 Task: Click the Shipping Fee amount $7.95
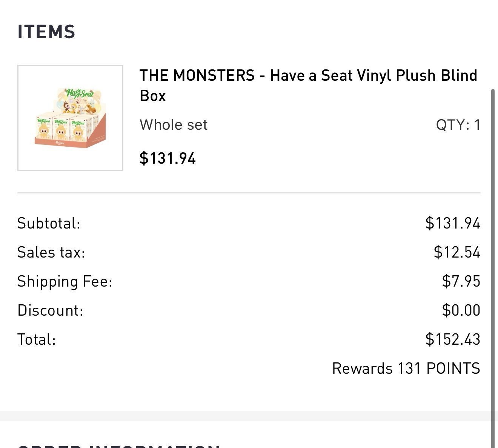[461, 281]
